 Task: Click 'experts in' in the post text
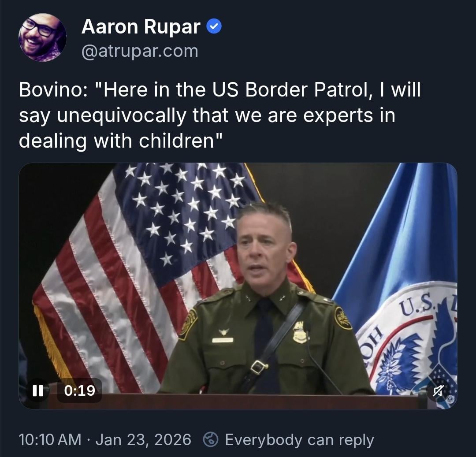(349, 115)
